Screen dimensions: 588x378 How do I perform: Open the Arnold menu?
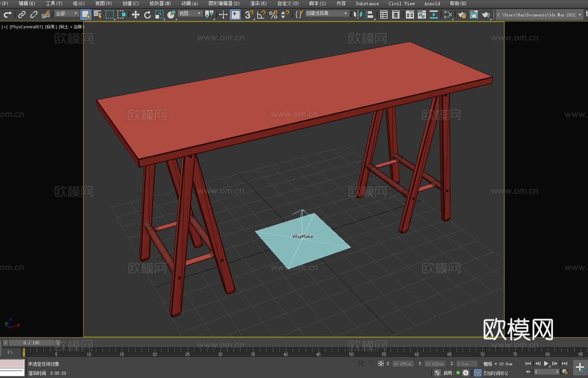tap(432, 3)
